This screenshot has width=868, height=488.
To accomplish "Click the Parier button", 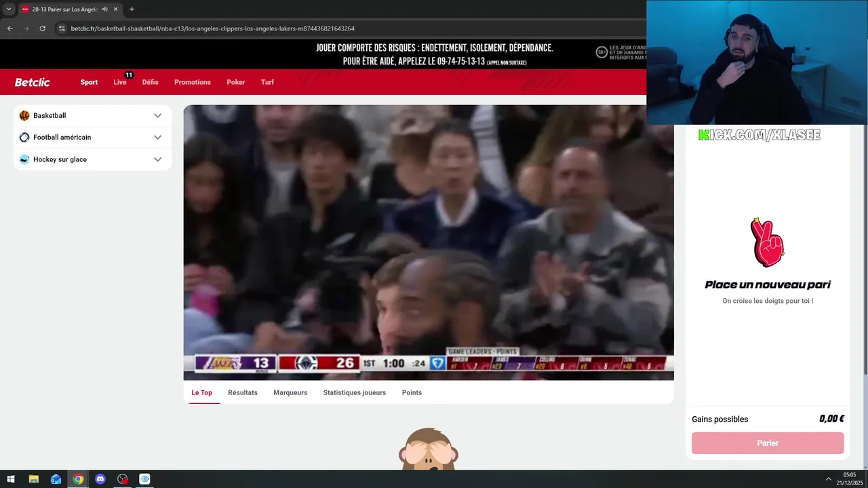I will [x=768, y=443].
